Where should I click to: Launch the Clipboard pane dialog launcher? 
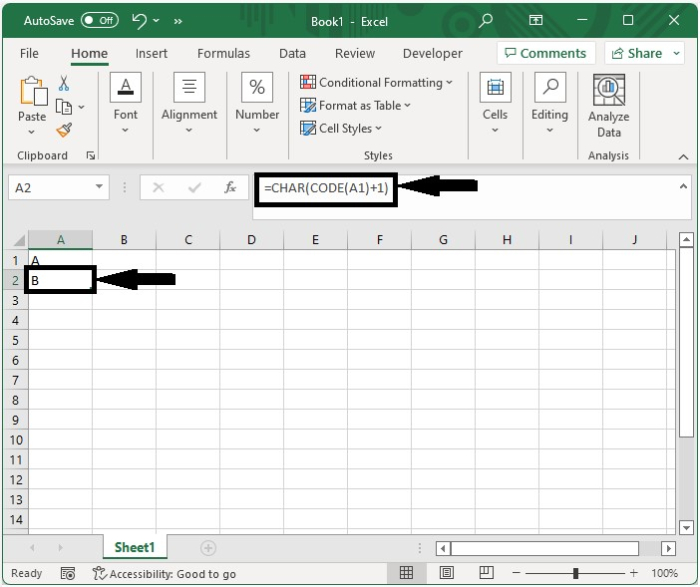[x=91, y=155]
